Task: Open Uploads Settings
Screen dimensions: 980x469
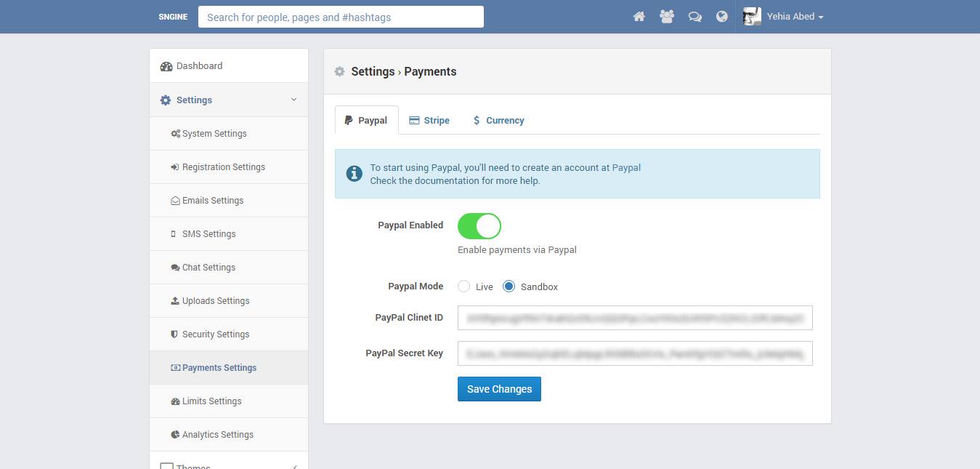Action: tap(229, 300)
